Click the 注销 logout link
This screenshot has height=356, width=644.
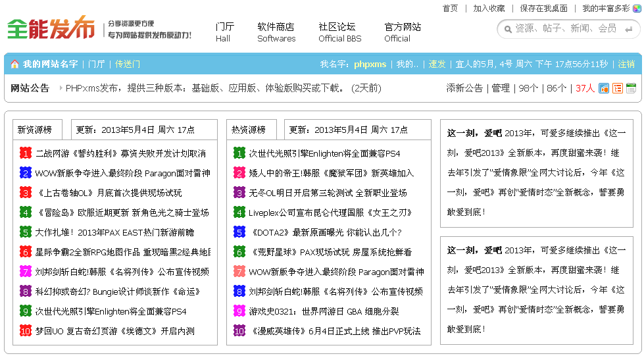pos(626,64)
